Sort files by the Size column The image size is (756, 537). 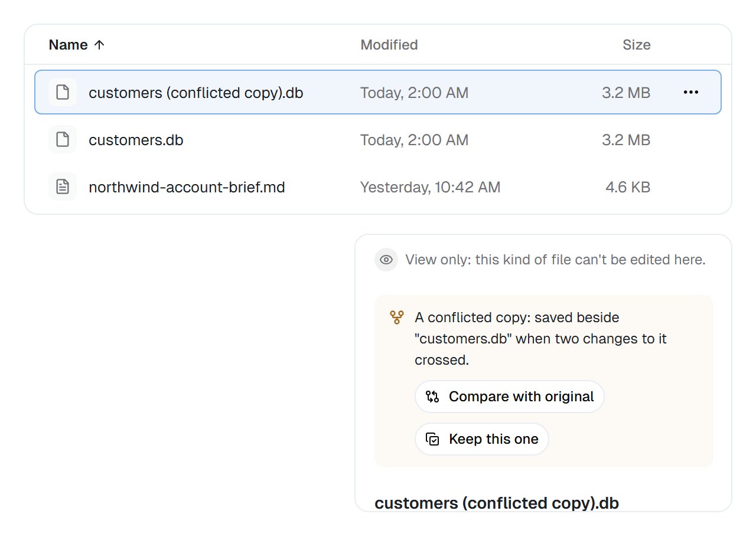coord(637,45)
